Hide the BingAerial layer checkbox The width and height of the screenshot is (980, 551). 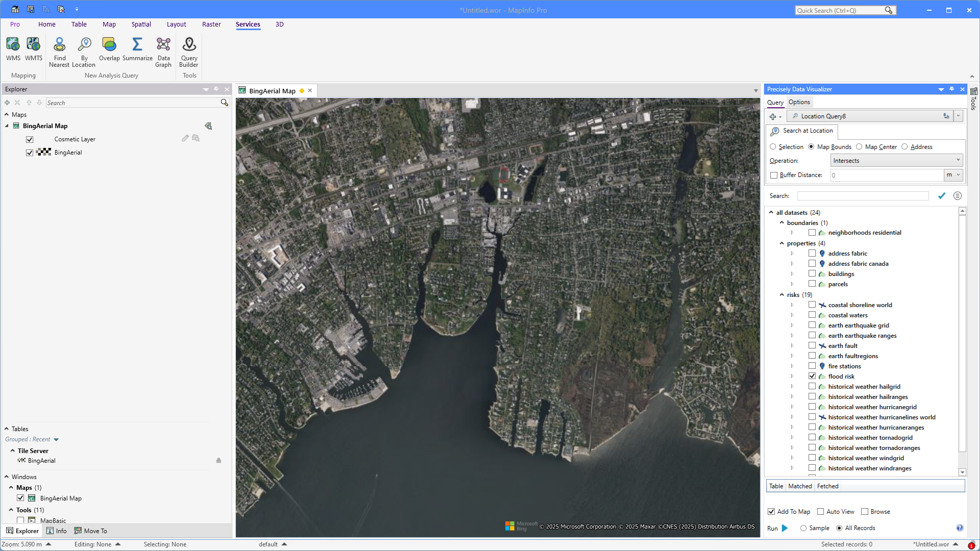coord(30,153)
